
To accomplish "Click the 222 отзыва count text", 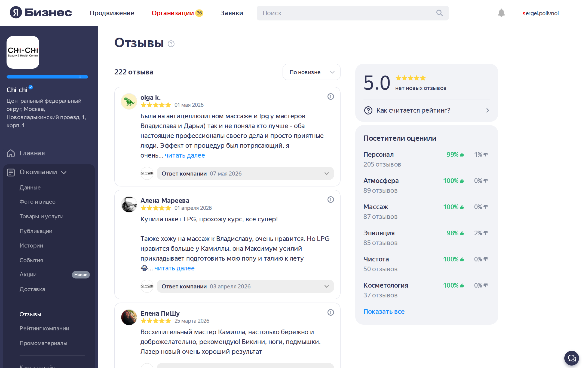I will coord(134,72).
